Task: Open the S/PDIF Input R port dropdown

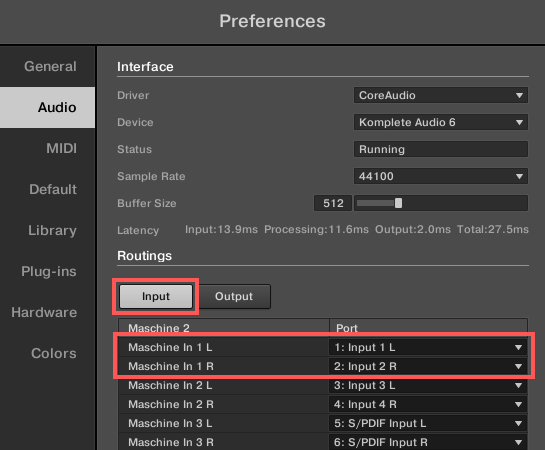Action: click(428, 442)
